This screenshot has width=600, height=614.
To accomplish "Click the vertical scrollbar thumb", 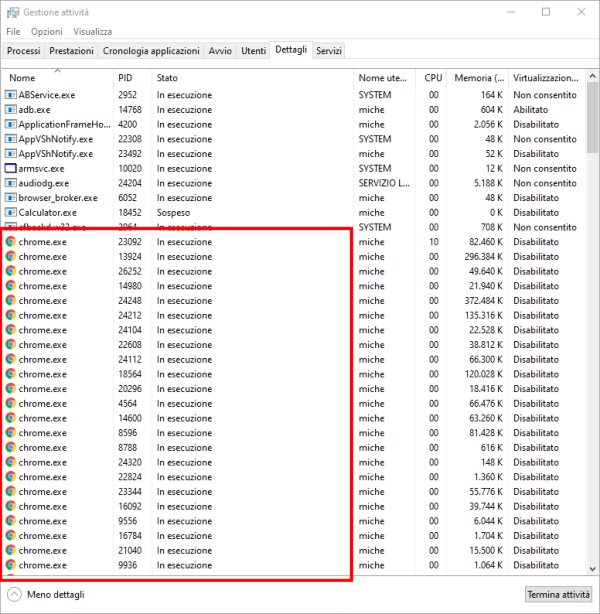I will tap(593, 117).
